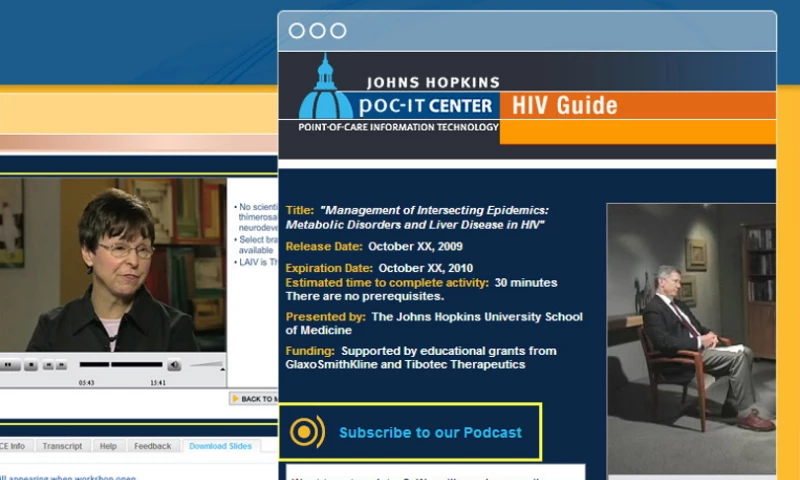Viewport: 800px width, 480px height.
Task: Pause the video with the pause button
Action: point(8,366)
